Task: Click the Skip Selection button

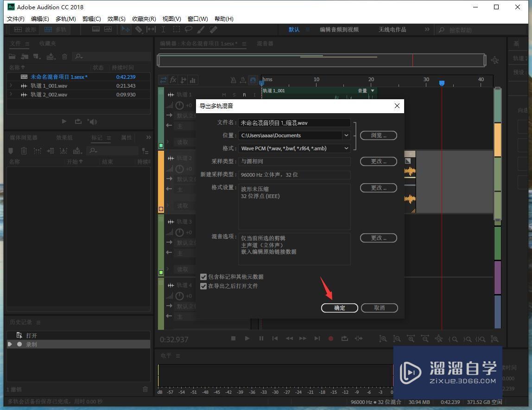Action: [x=359, y=338]
